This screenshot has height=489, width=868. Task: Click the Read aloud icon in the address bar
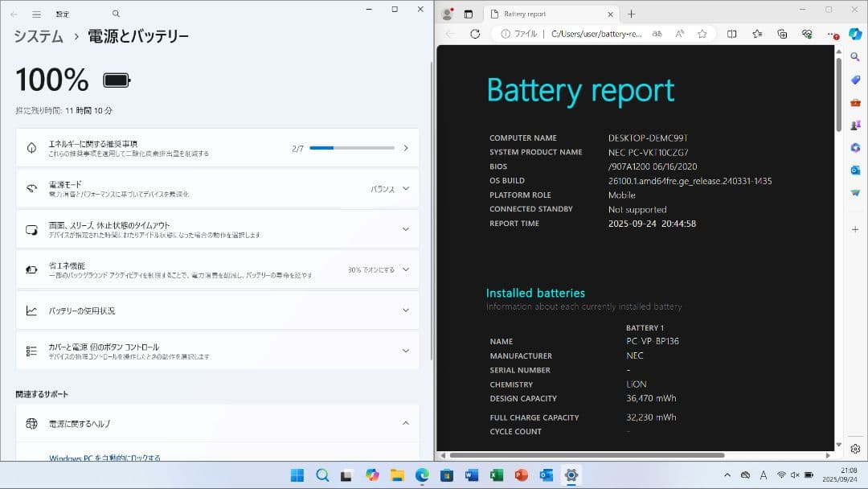pyautogui.click(x=680, y=34)
